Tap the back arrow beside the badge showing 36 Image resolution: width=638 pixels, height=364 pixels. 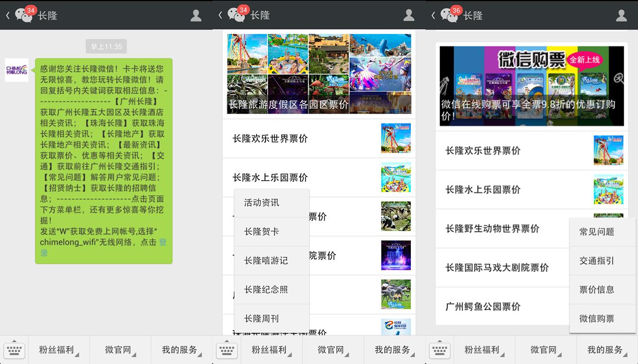(434, 15)
